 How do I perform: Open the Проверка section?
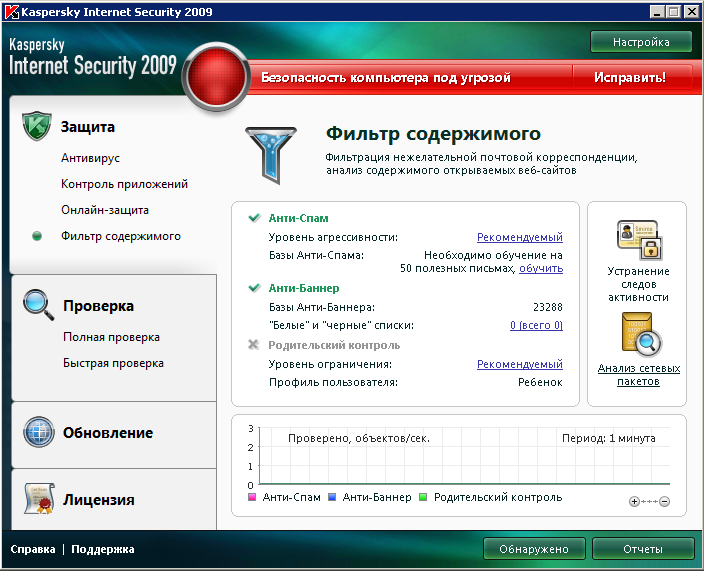(98, 306)
